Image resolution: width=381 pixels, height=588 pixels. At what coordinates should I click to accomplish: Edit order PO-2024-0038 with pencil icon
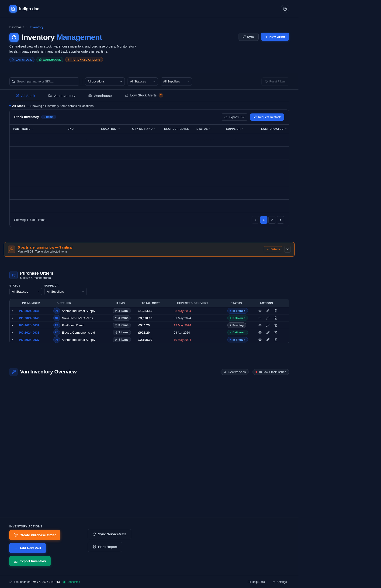268,332
